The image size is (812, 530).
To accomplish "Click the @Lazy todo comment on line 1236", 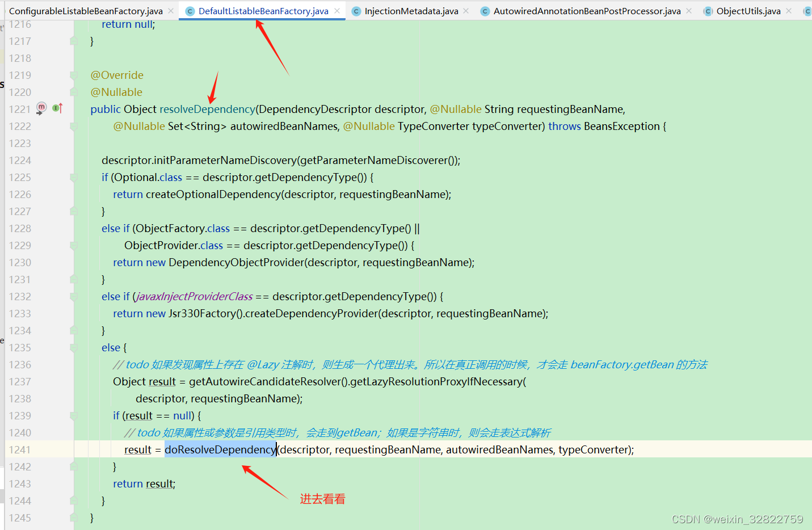I will [x=410, y=364].
